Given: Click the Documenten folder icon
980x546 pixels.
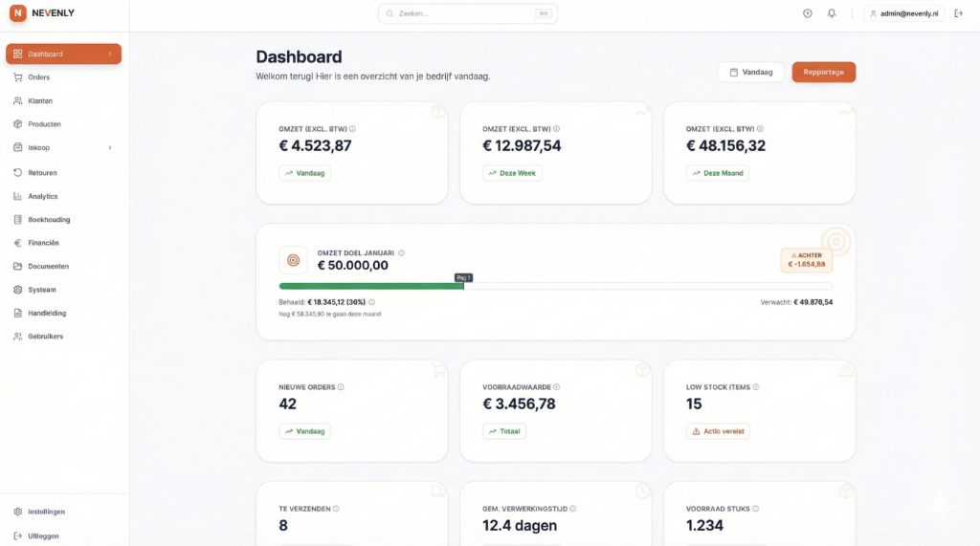Looking at the screenshot, I should coord(17,266).
